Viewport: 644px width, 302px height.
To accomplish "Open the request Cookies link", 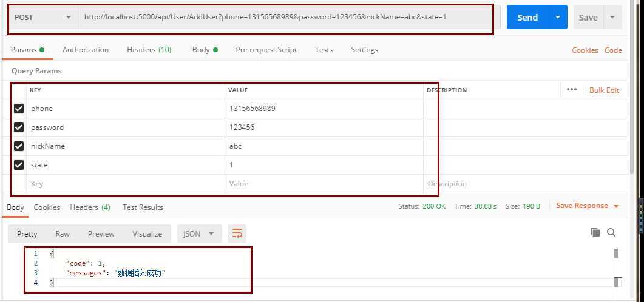I will point(585,50).
